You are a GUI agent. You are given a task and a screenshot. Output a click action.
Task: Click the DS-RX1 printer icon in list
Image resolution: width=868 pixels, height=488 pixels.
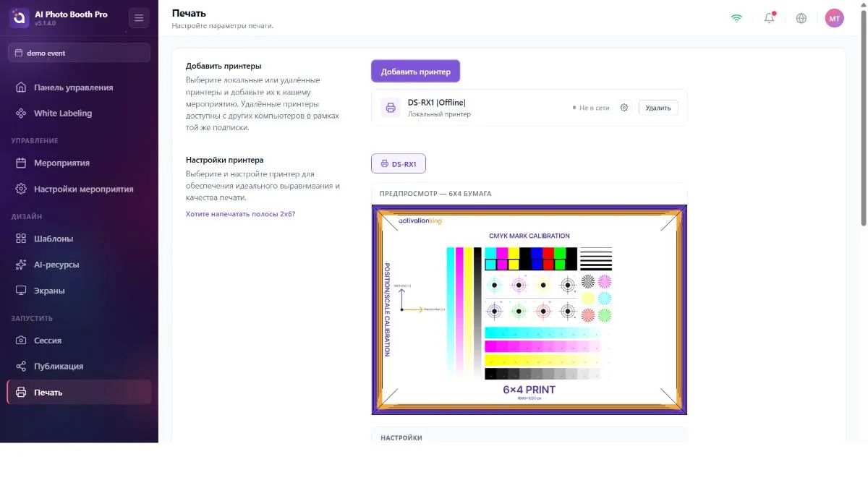(391, 108)
